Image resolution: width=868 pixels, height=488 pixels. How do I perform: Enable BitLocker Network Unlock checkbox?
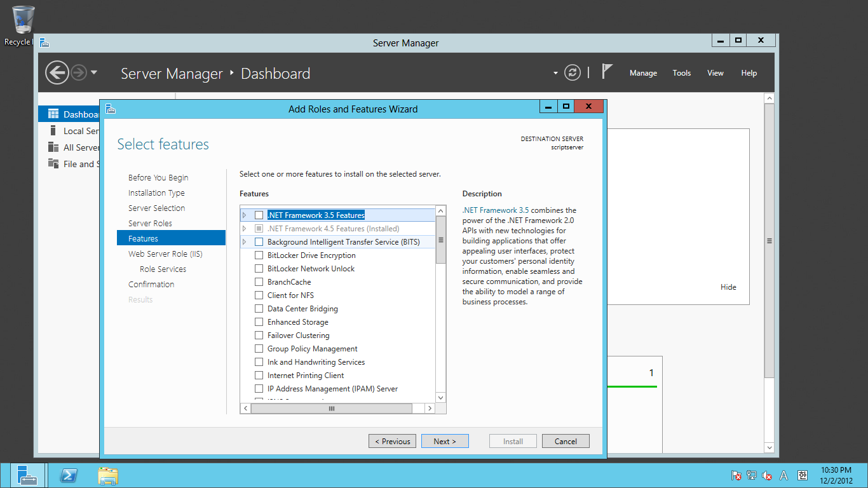(x=259, y=269)
